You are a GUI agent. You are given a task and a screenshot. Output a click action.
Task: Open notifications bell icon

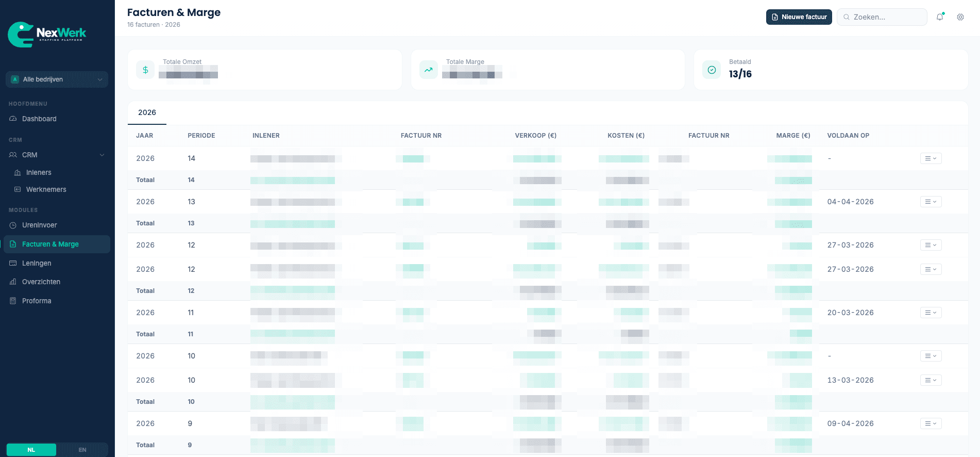(x=940, y=17)
